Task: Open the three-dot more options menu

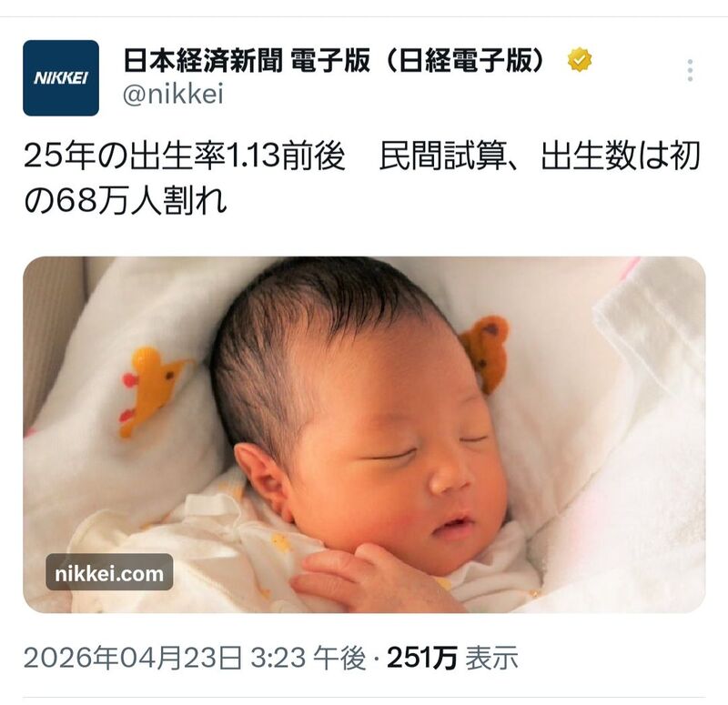Action: coord(691,71)
